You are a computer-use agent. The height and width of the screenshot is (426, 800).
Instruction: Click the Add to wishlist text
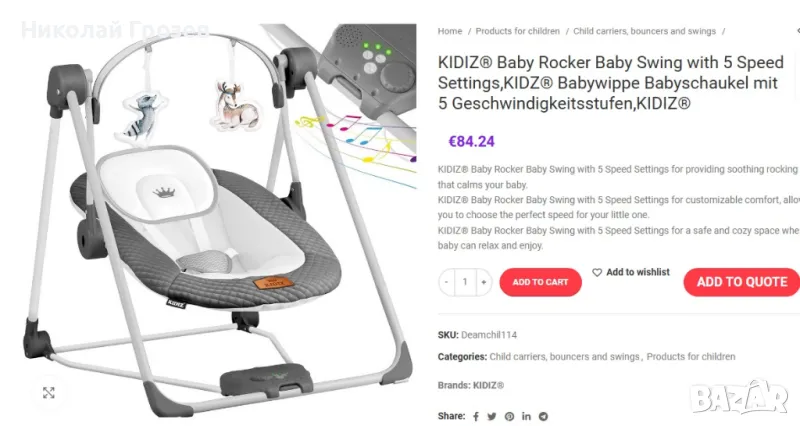(638, 272)
